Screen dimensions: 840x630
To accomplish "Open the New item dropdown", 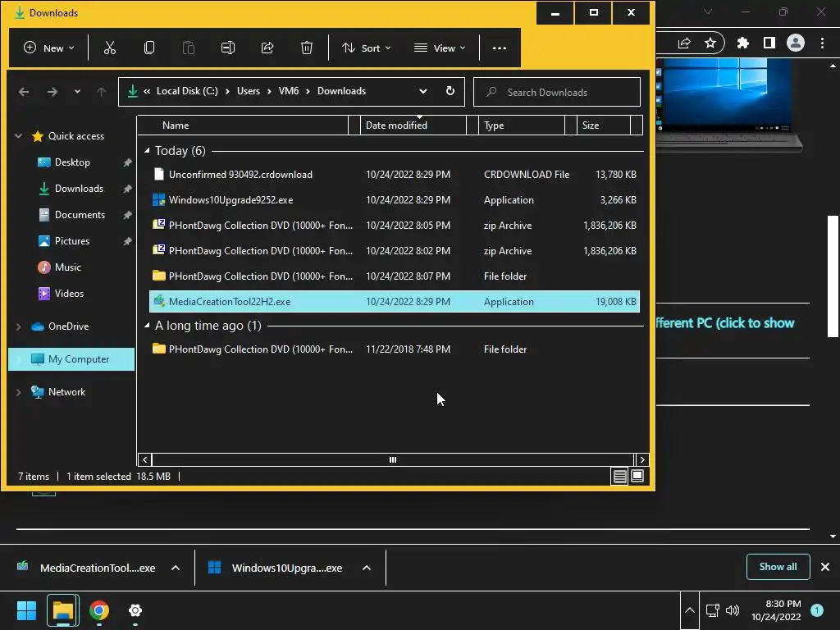I will click(48, 48).
